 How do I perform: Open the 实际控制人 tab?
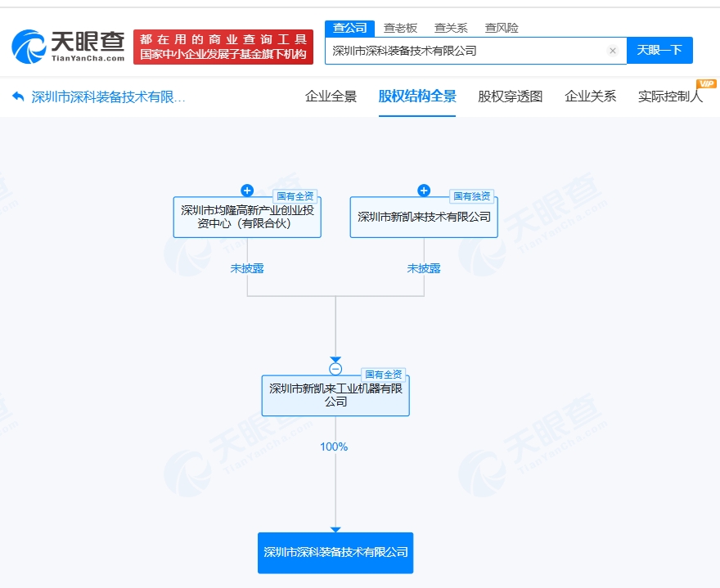tap(669, 97)
